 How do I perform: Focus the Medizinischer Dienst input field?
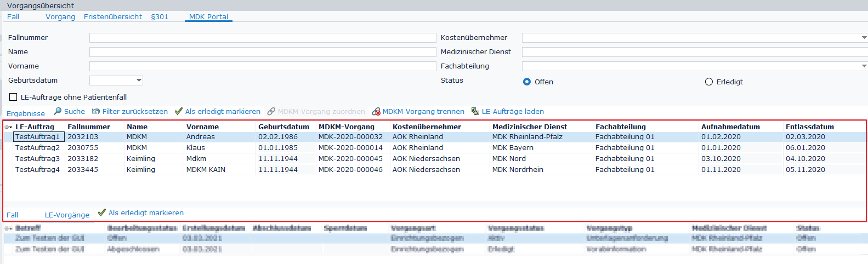695,52
